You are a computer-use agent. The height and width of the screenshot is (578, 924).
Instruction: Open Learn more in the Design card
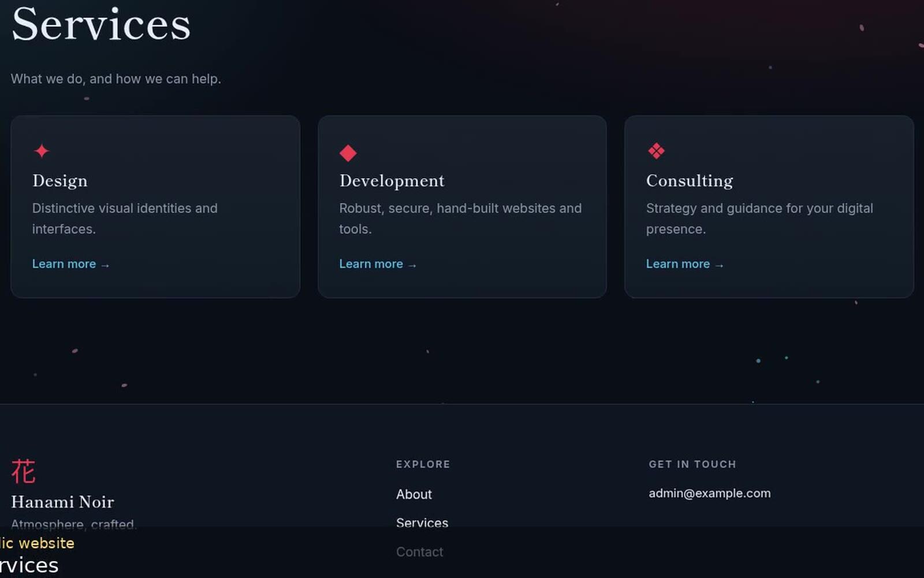[70, 264]
